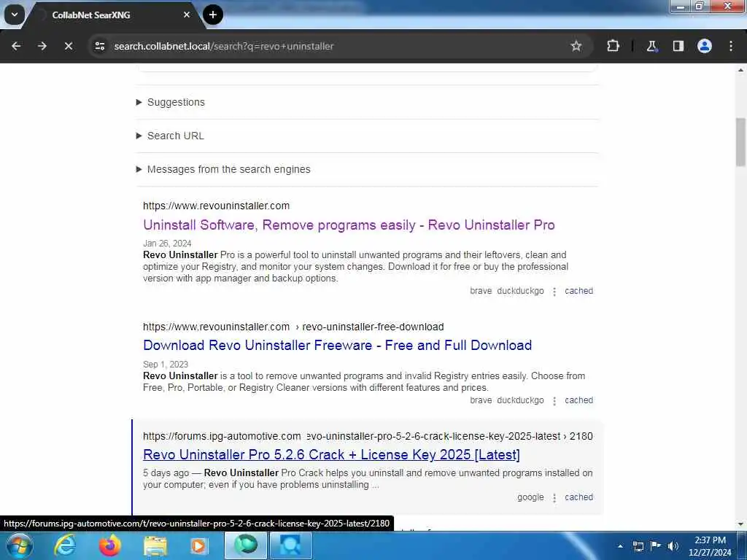Click the address bar URL
The height and width of the screenshot is (560, 747).
(x=224, y=46)
